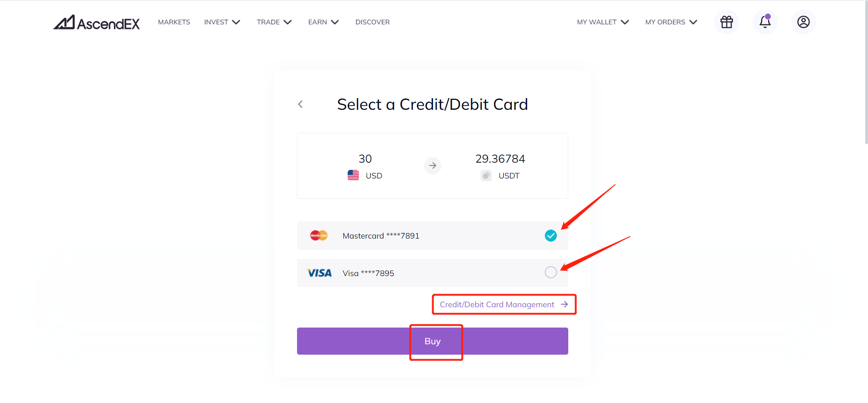
Task: Expand the TRADE dropdown menu
Action: coord(274,22)
